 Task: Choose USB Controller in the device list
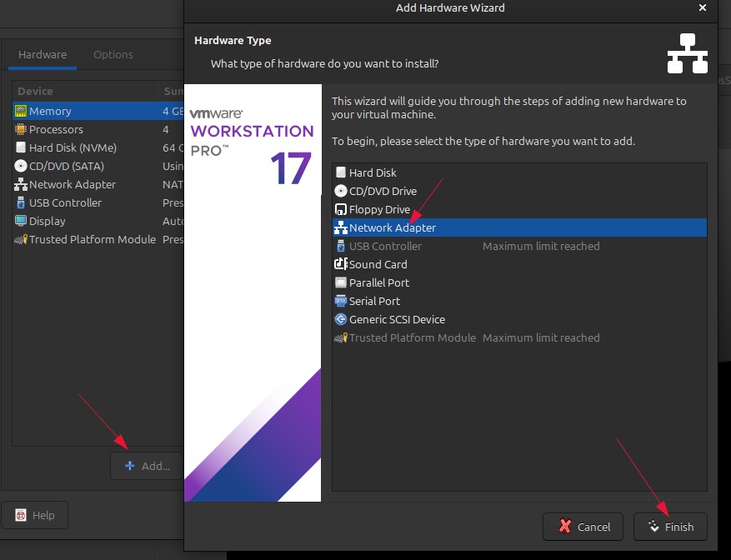point(65,202)
